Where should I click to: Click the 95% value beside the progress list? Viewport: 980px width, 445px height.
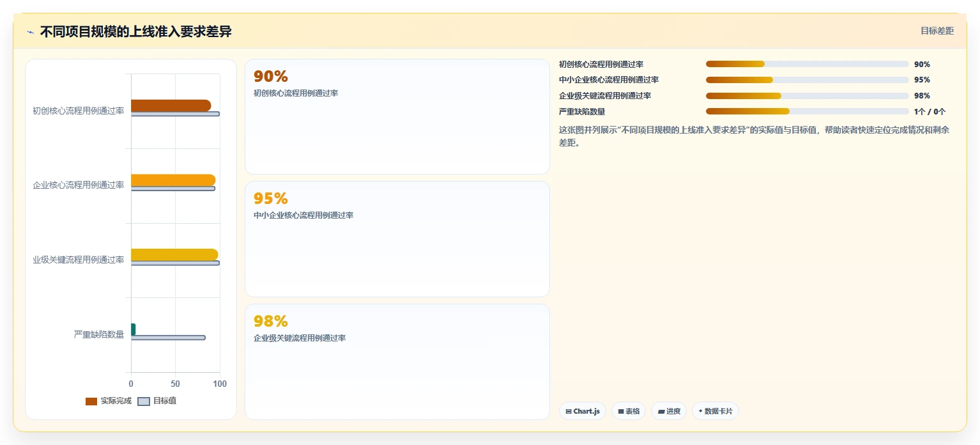click(922, 80)
